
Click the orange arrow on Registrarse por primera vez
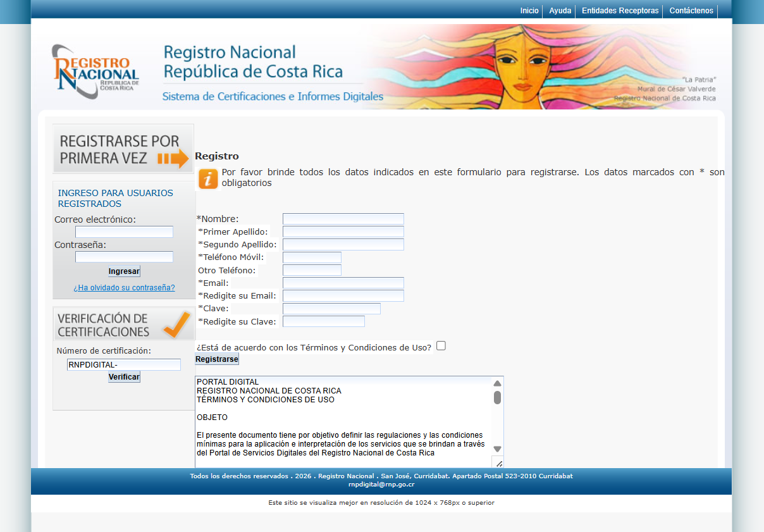[x=174, y=158]
